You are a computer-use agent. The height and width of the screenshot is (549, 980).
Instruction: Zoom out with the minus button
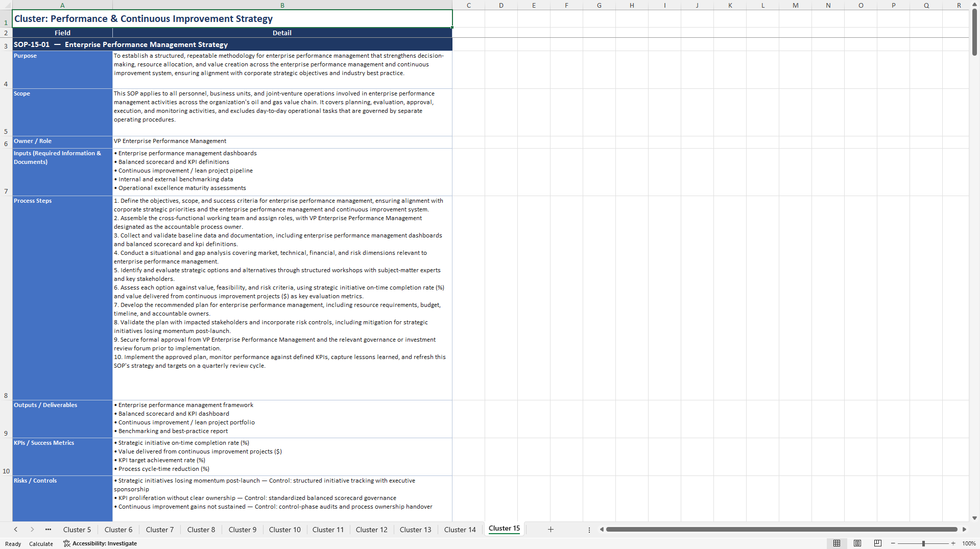pyautogui.click(x=893, y=543)
